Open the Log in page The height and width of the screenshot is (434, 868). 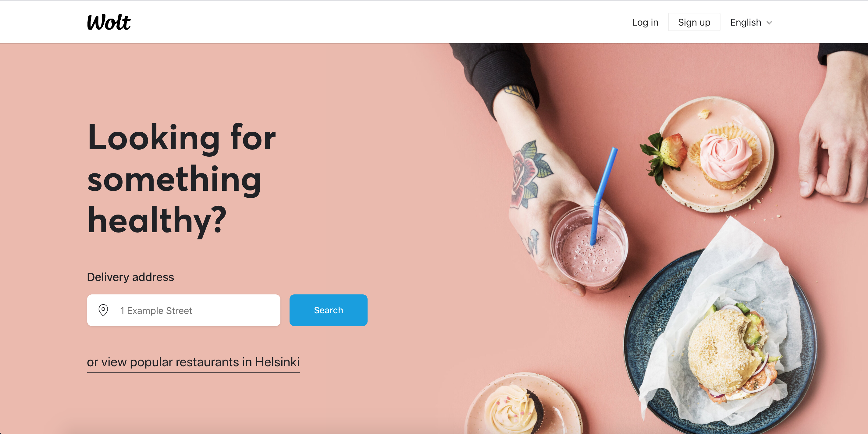(645, 22)
